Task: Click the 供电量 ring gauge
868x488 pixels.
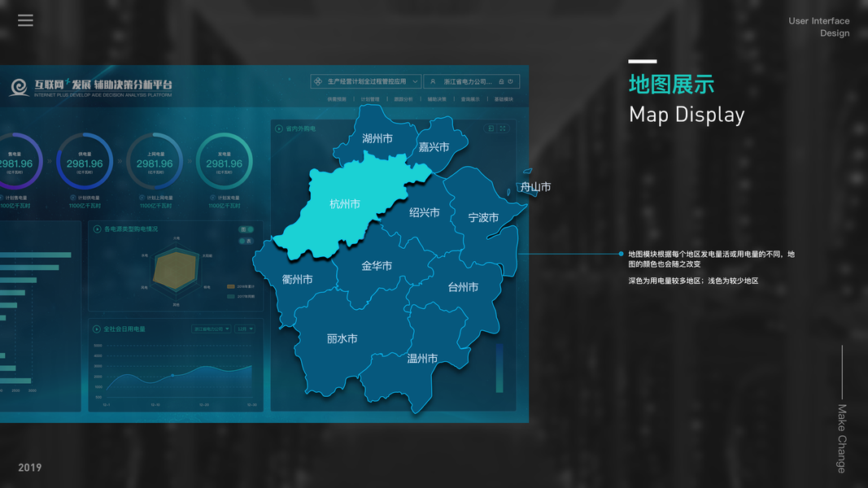Action: coord(85,162)
